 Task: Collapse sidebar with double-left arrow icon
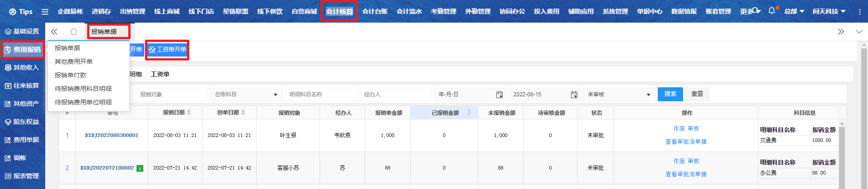click(x=54, y=32)
